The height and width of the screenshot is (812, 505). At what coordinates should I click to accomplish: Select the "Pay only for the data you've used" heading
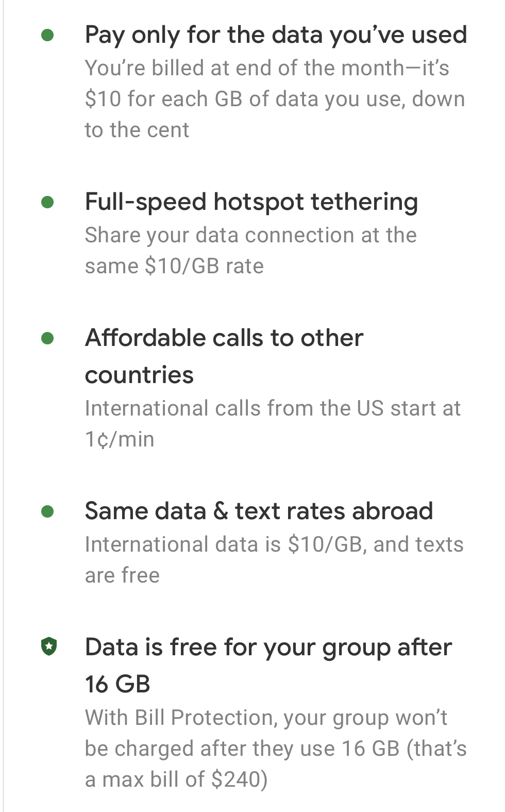point(276,35)
